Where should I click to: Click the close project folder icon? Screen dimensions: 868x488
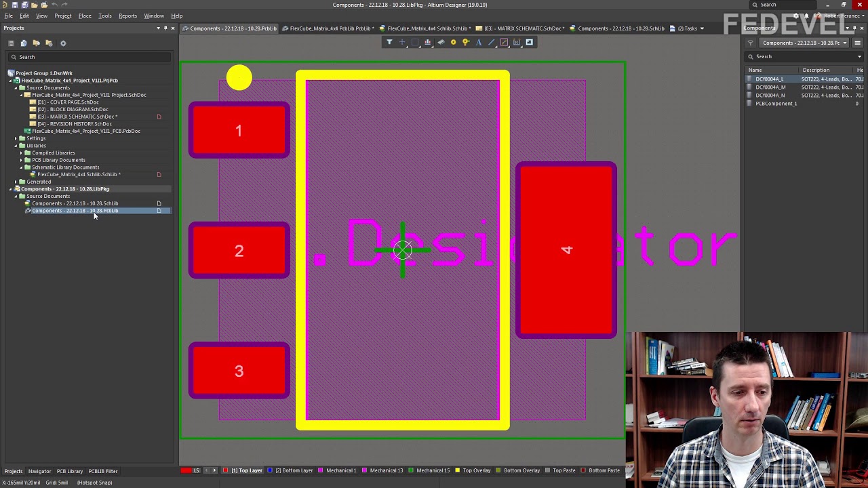pyautogui.click(x=49, y=43)
